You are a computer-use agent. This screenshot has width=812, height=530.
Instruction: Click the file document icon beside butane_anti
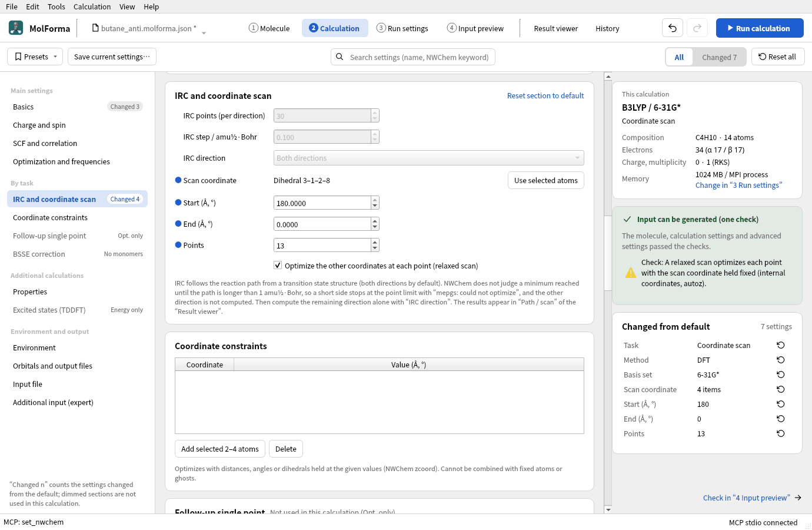[95, 28]
